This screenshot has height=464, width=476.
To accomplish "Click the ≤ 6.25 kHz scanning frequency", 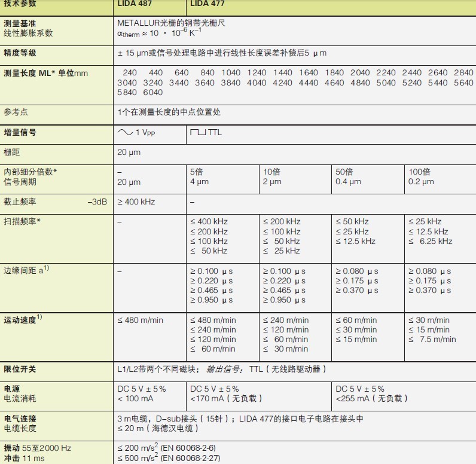I will [431, 241].
